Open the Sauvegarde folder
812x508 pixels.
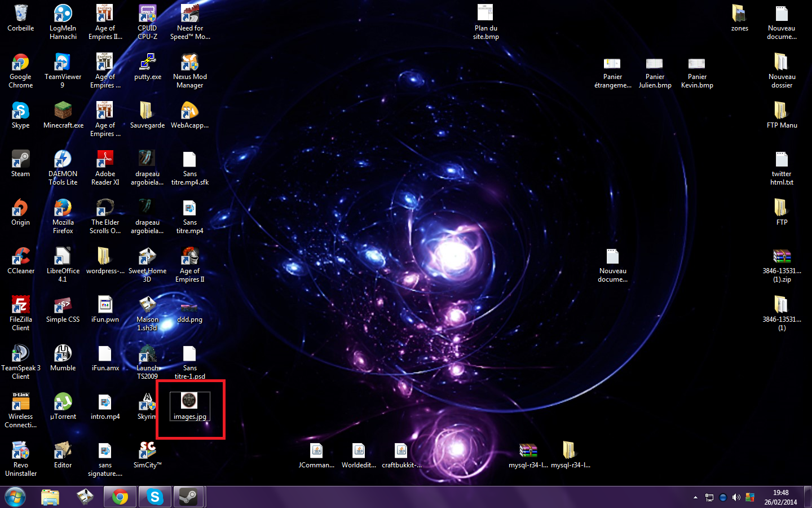pos(147,115)
